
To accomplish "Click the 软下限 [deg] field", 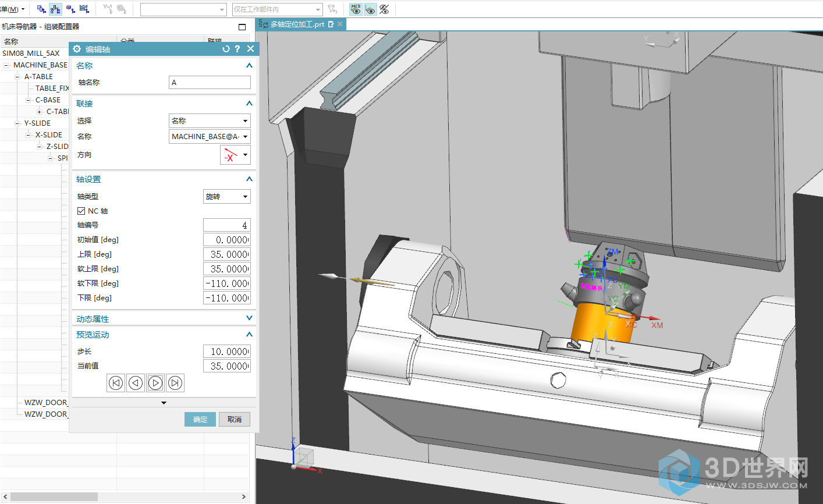I will 227,283.
